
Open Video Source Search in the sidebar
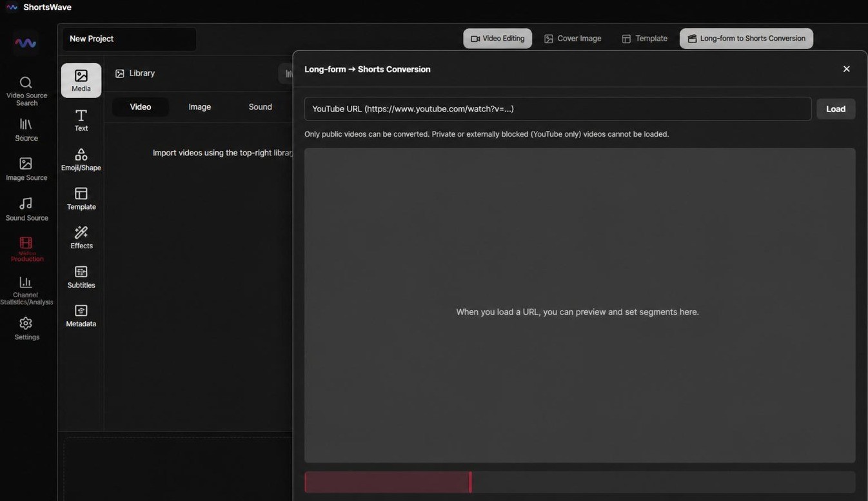point(26,91)
